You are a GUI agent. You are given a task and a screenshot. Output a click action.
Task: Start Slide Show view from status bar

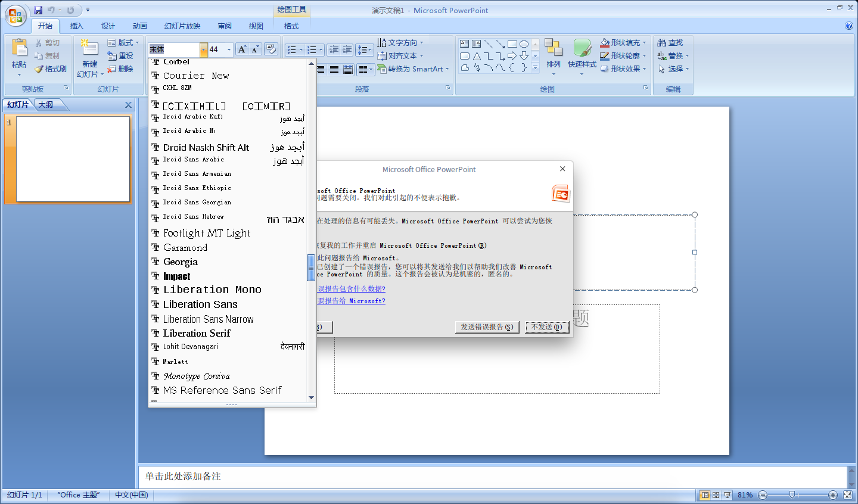click(728, 495)
